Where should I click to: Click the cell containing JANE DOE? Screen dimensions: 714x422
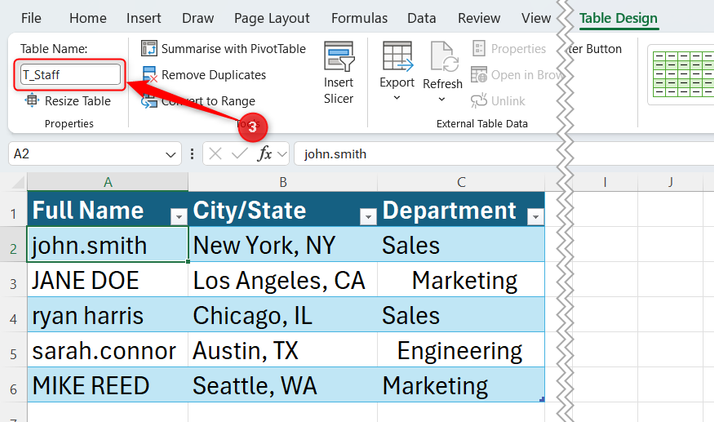coord(107,280)
